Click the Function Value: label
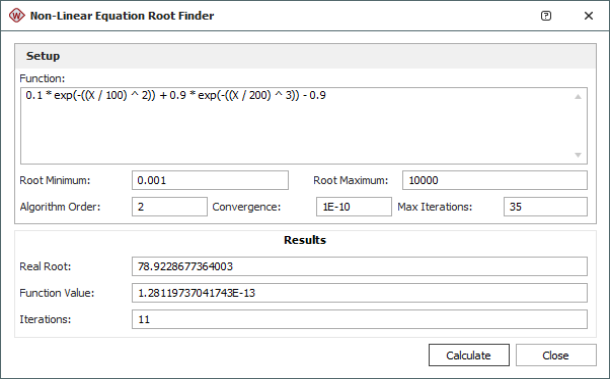610x379 pixels. tap(57, 293)
